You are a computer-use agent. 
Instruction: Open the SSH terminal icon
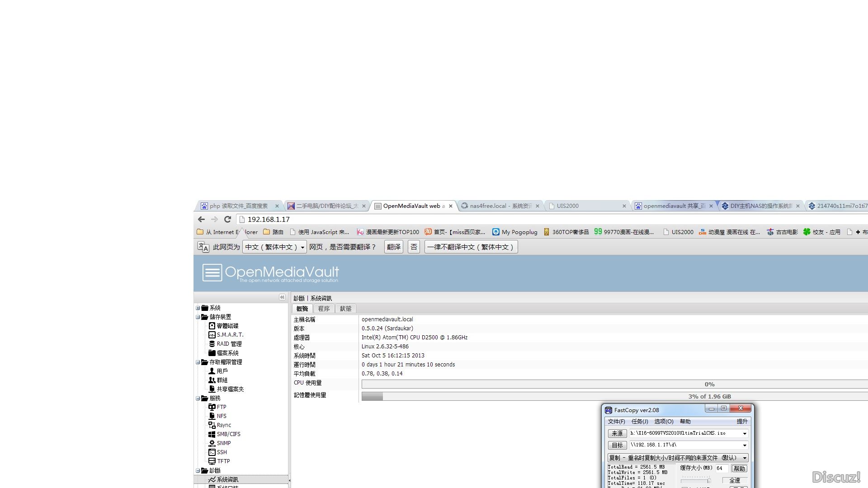coord(212,452)
